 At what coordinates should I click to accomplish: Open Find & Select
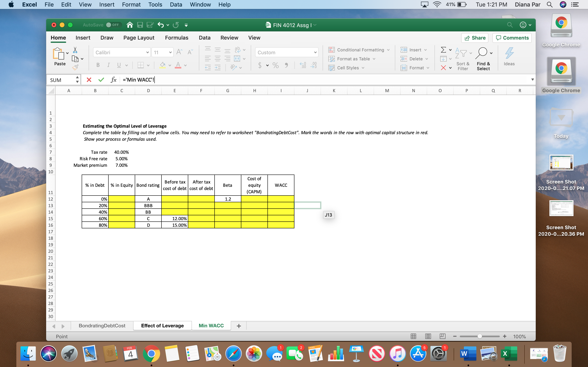pyautogui.click(x=483, y=58)
